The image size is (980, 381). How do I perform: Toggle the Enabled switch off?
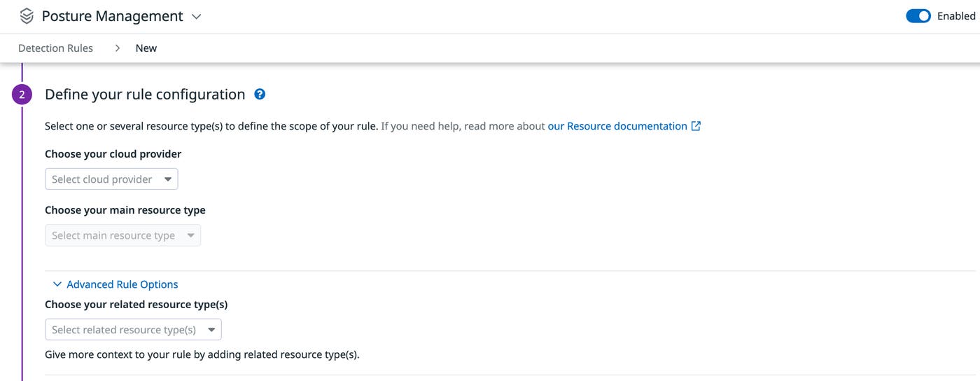[x=918, y=15]
